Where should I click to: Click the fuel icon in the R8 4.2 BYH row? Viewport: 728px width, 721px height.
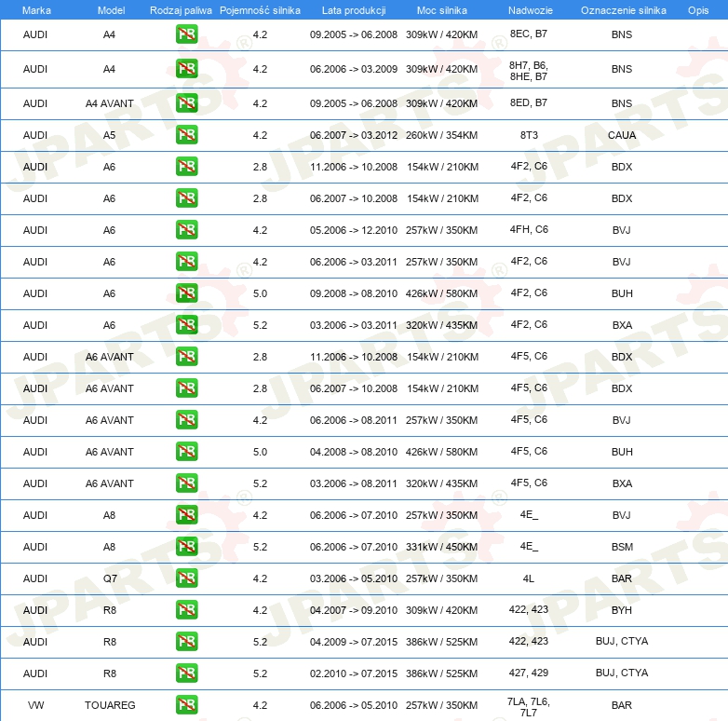pos(186,609)
